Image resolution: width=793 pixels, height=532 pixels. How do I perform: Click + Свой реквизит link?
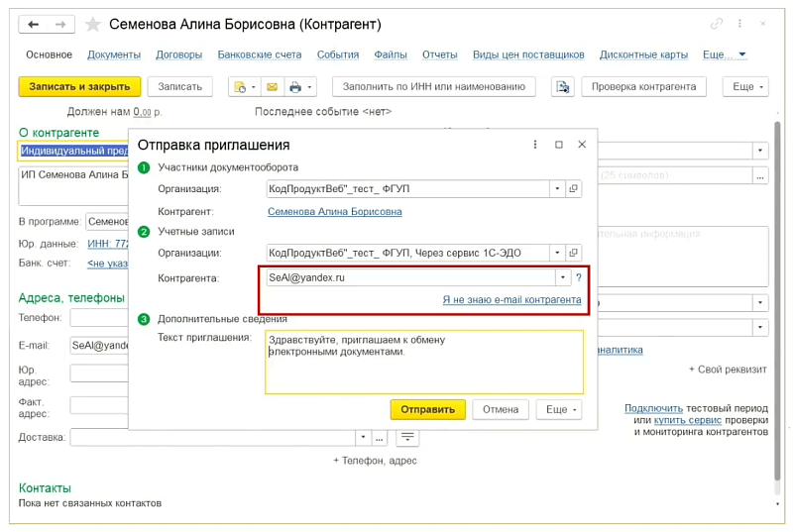click(x=728, y=370)
